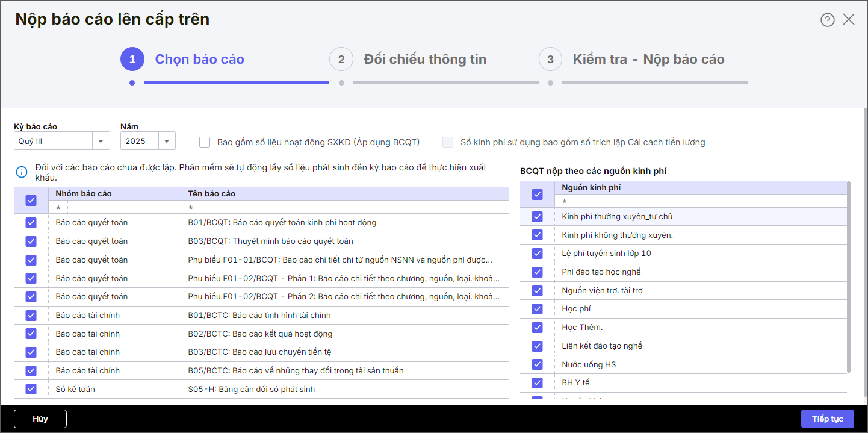The height and width of the screenshot is (433, 868).
Task: Close the report submission dialog
Action: pos(849,20)
